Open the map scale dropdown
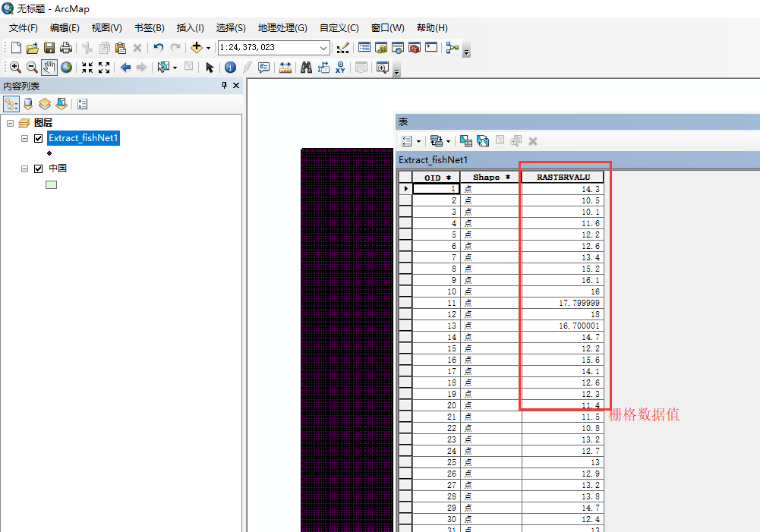Image resolution: width=760 pixels, height=532 pixels. tap(323, 48)
